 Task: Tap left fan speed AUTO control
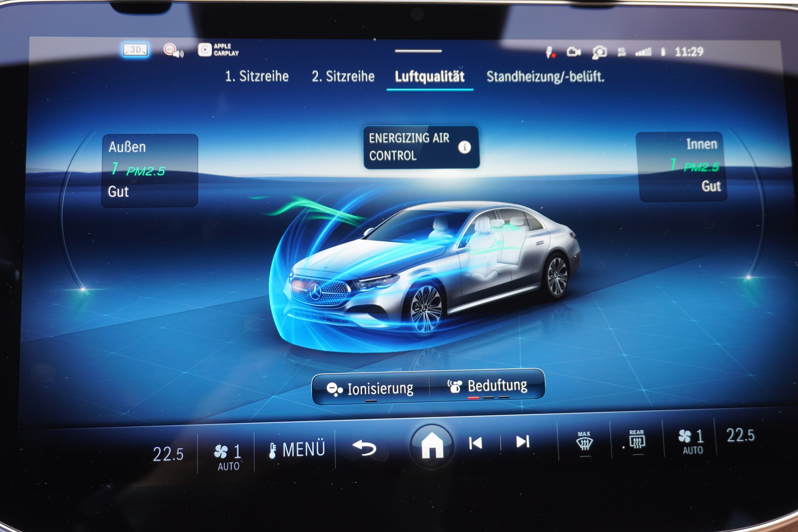(x=228, y=458)
